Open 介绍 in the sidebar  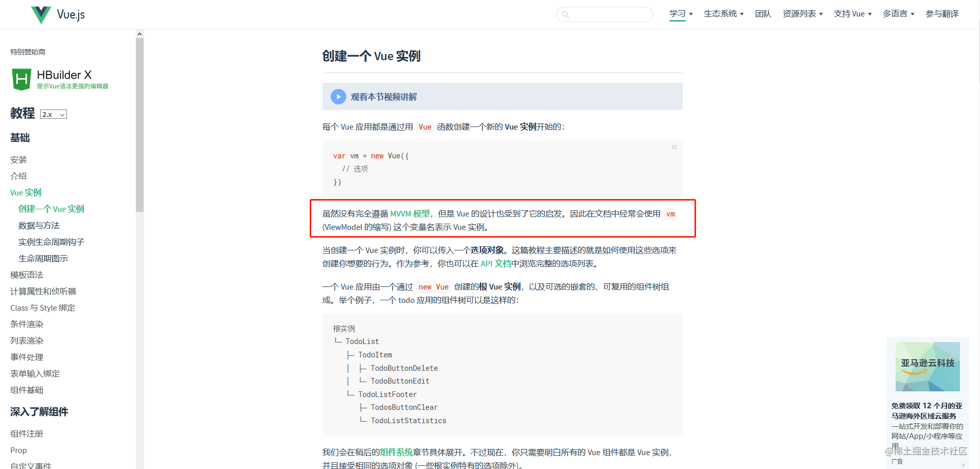[19, 176]
